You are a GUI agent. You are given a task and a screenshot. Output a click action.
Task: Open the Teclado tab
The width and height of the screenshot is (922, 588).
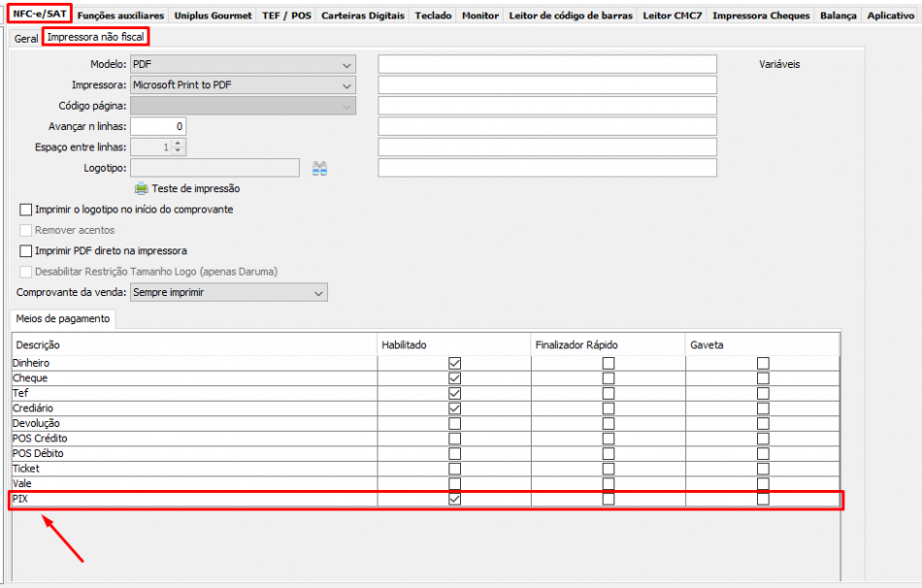point(433,16)
